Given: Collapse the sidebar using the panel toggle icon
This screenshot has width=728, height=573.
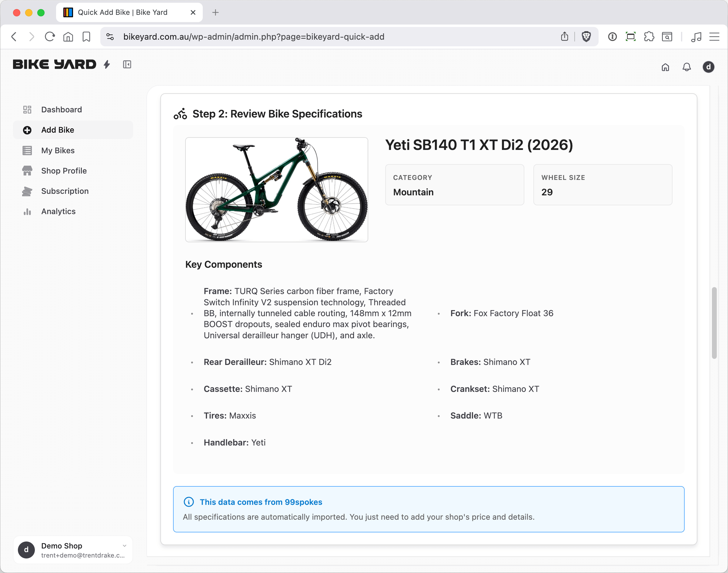Looking at the screenshot, I should coord(127,65).
